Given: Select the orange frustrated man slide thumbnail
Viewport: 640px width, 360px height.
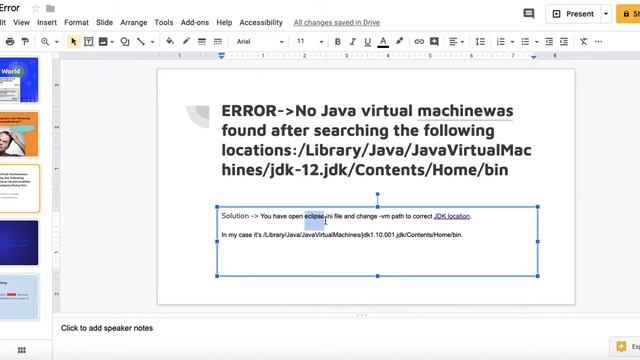Looking at the screenshot, I should pos(19,135).
